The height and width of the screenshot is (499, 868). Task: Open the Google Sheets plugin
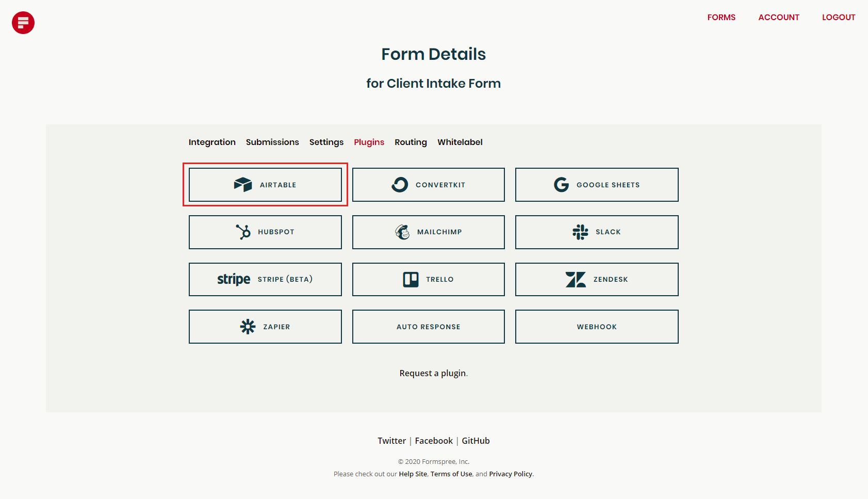pyautogui.click(x=561, y=184)
